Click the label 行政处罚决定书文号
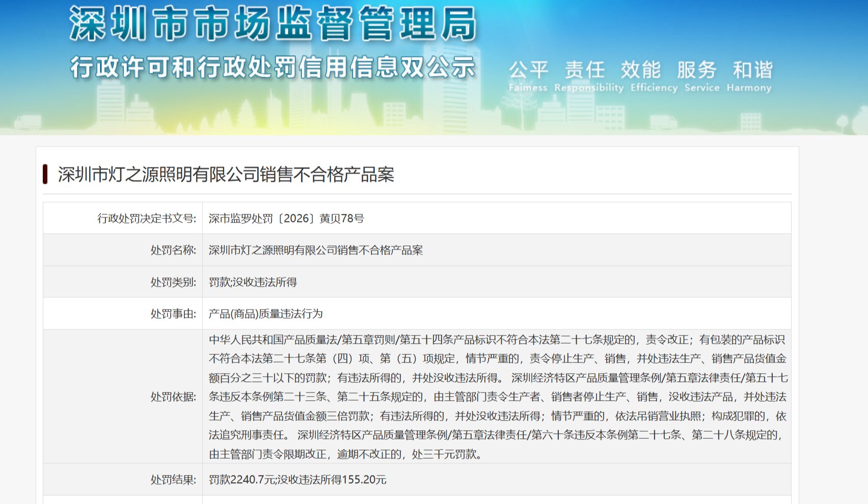This screenshot has width=868, height=504. [x=147, y=218]
